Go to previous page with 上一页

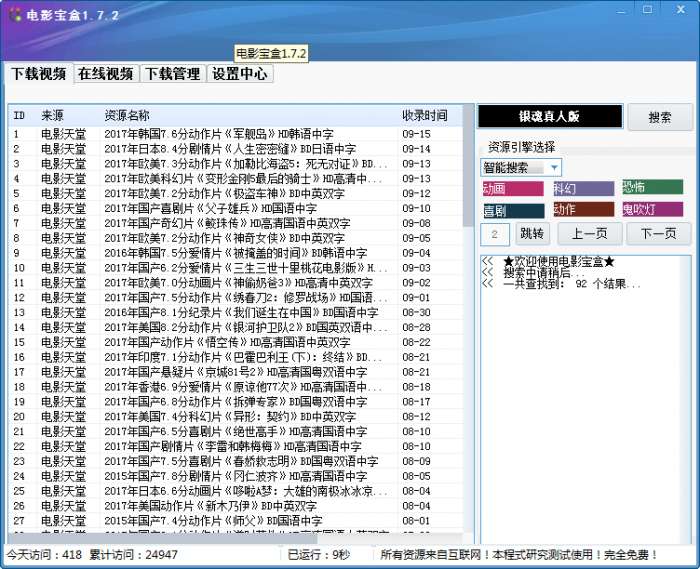coord(590,233)
